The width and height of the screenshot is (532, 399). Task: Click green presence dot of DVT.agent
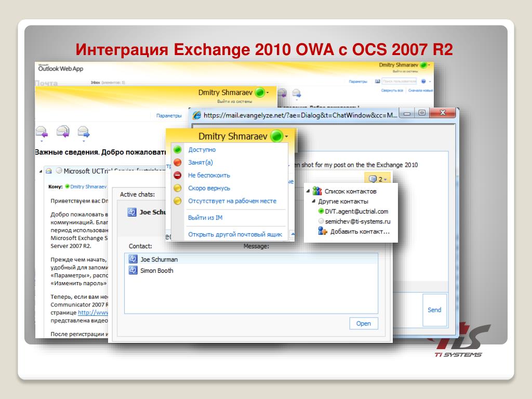point(321,211)
